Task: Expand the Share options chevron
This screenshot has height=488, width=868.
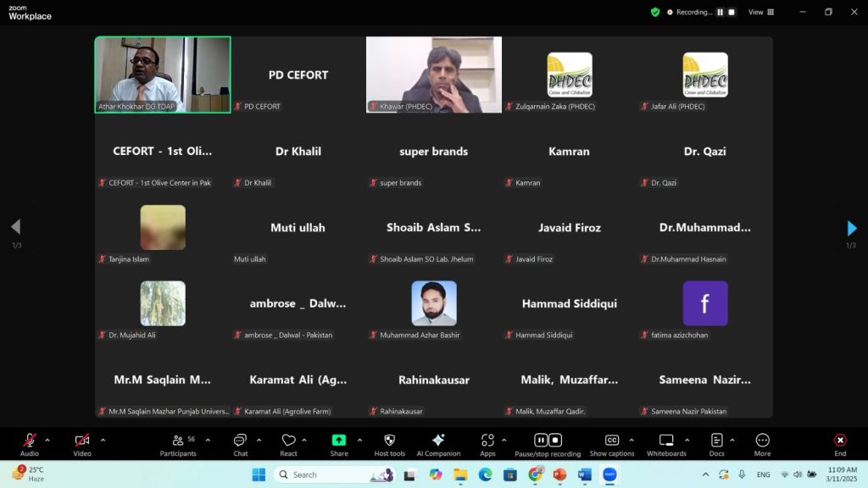Action: click(359, 440)
